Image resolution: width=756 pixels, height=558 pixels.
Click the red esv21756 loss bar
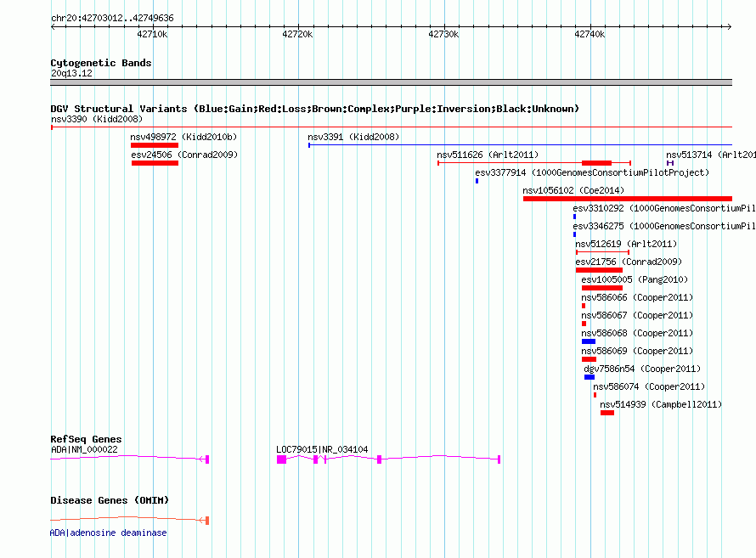click(x=600, y=270)
